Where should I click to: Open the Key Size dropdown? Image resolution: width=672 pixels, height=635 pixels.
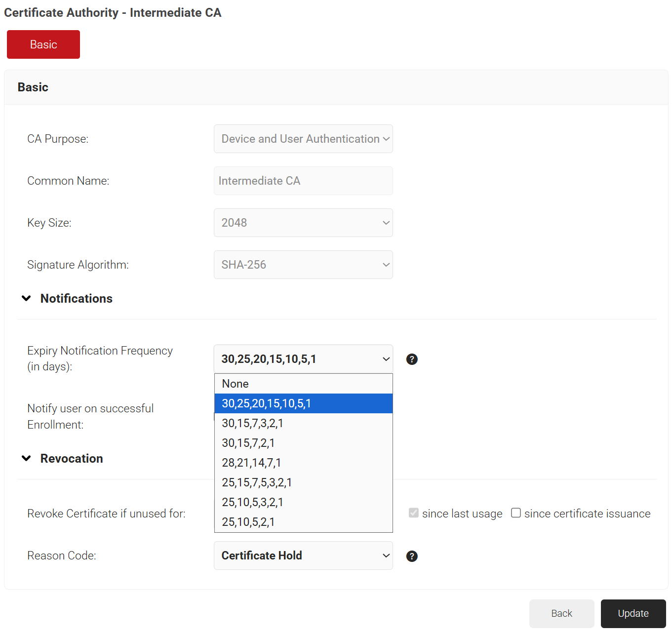pyautogui.click(x=303, y=223)
